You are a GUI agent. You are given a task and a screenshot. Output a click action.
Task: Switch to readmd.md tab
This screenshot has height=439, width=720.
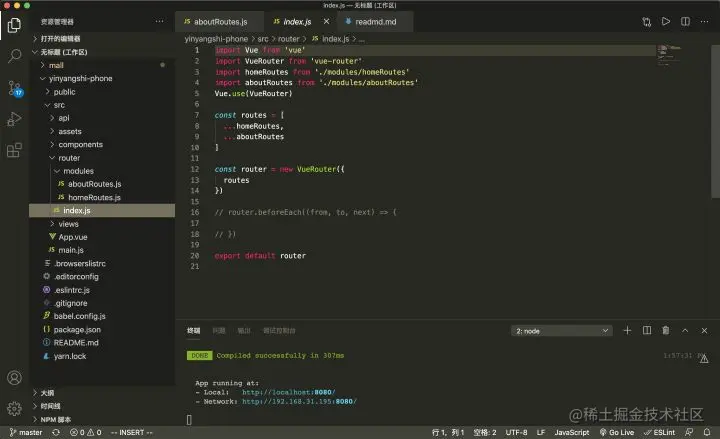375,22
